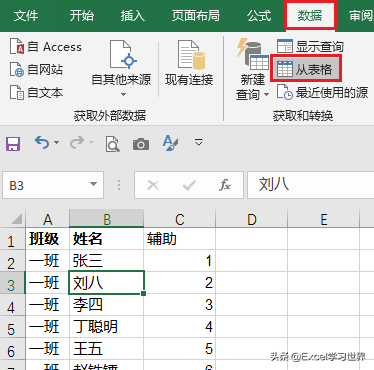Open 自其他来源 dropdown
374x370 pixels.
coord(121,68)
